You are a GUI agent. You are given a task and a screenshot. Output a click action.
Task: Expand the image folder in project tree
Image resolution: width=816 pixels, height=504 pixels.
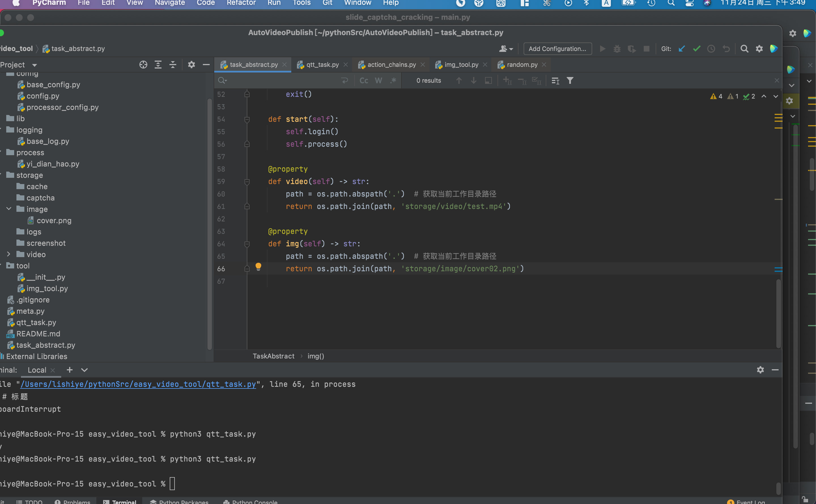coord(8,209)
